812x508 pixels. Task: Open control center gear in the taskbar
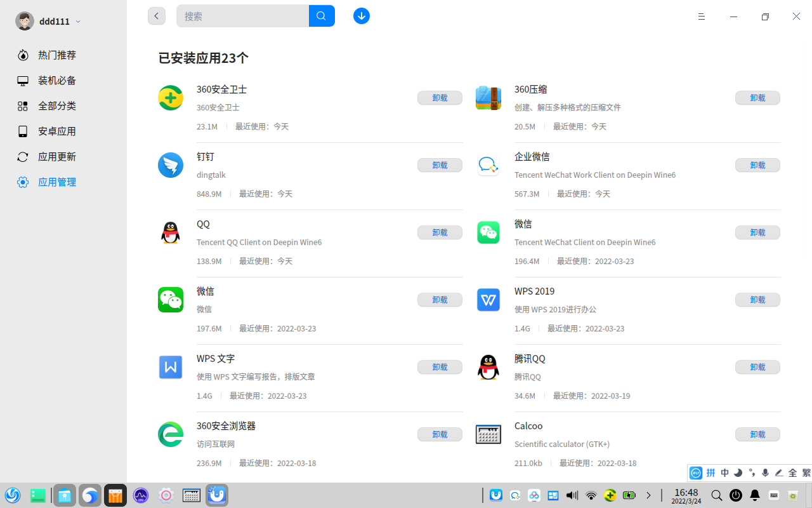click(166, 495)
